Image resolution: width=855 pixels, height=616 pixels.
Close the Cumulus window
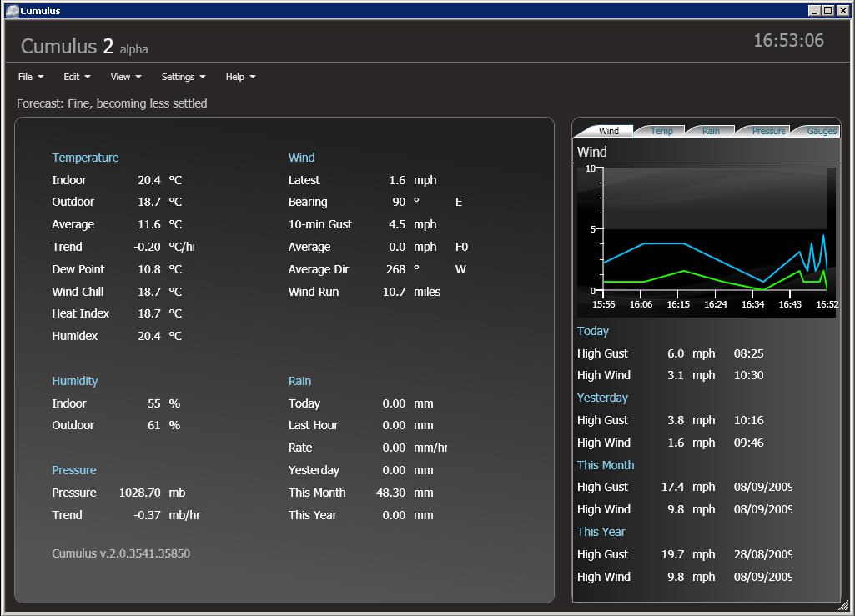pos(841,11)
